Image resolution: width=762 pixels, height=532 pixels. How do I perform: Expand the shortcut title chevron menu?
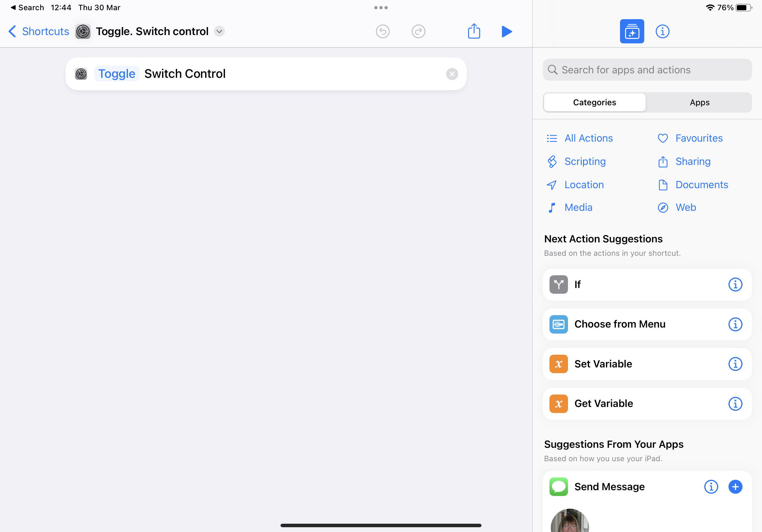tap(219, 32)
